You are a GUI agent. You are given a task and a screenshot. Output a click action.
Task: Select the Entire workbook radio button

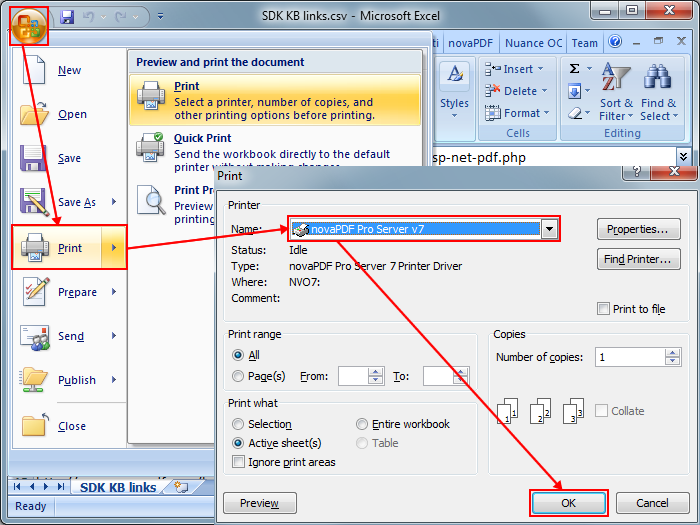362,424
